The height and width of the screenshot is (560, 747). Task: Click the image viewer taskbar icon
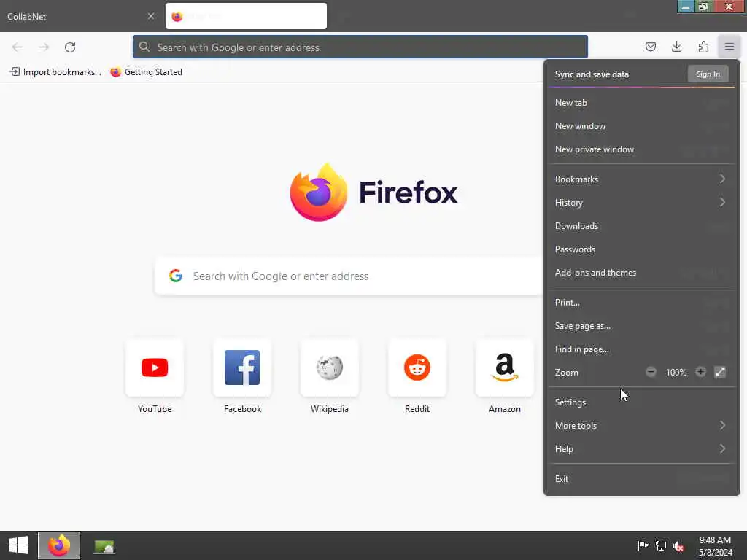104,546
